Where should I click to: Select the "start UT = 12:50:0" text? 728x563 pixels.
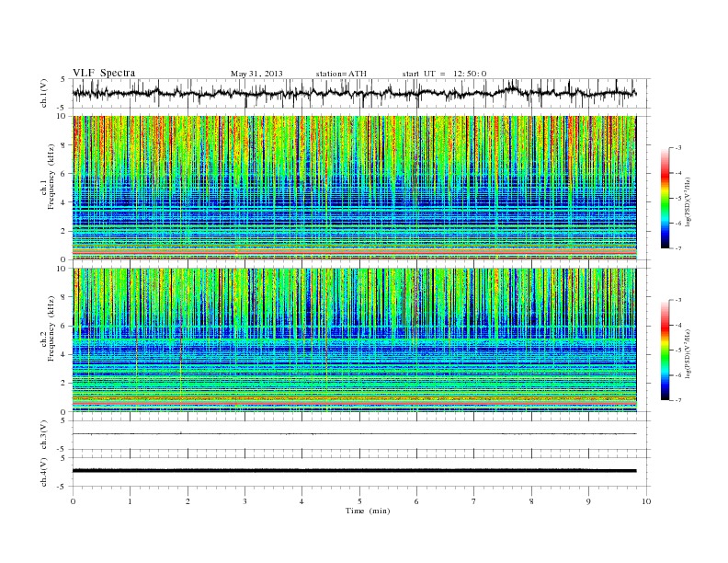[x=444, y=74]
